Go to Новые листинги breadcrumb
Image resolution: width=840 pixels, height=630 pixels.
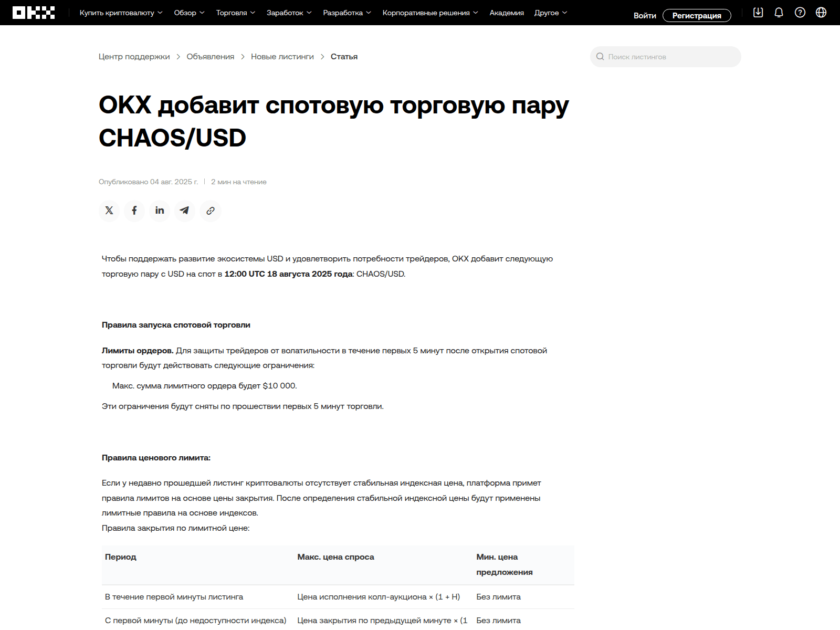(282, 57)
